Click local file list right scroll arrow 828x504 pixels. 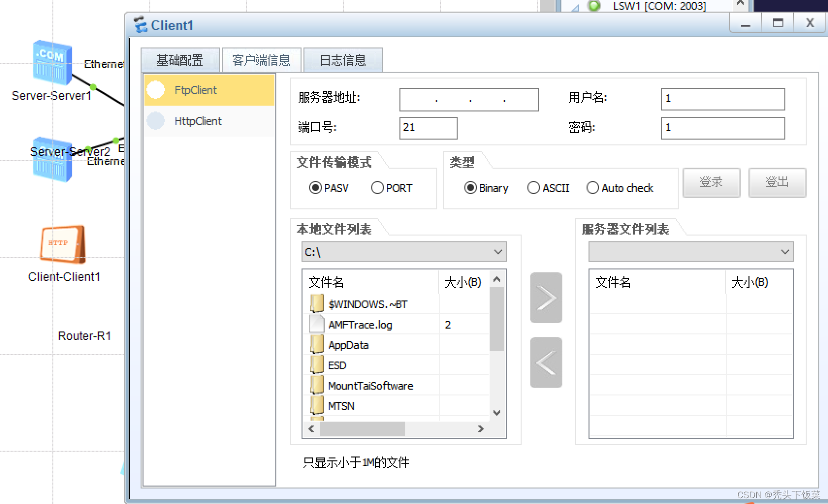[480, 429]
